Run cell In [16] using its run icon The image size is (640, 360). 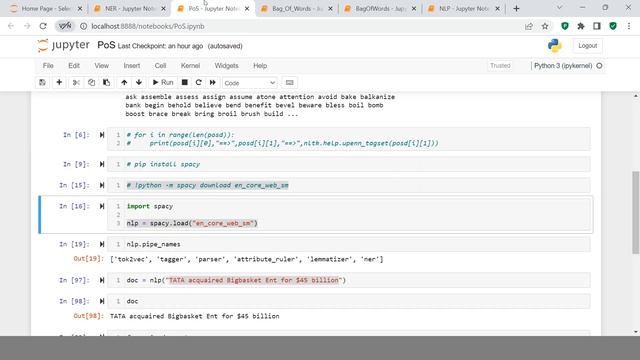(102, 206)
